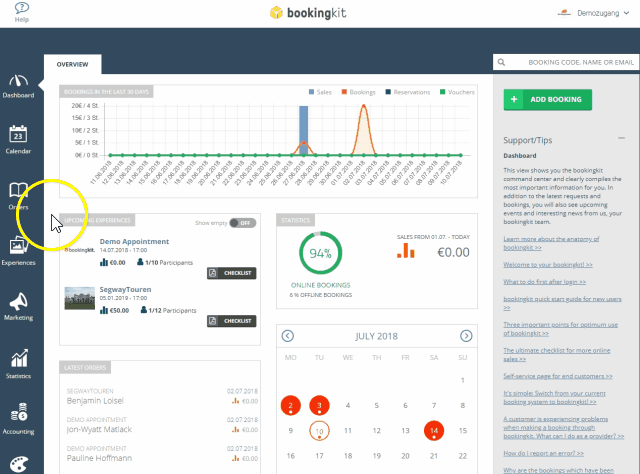Click the Add Booking button

(x=548, y=100)
